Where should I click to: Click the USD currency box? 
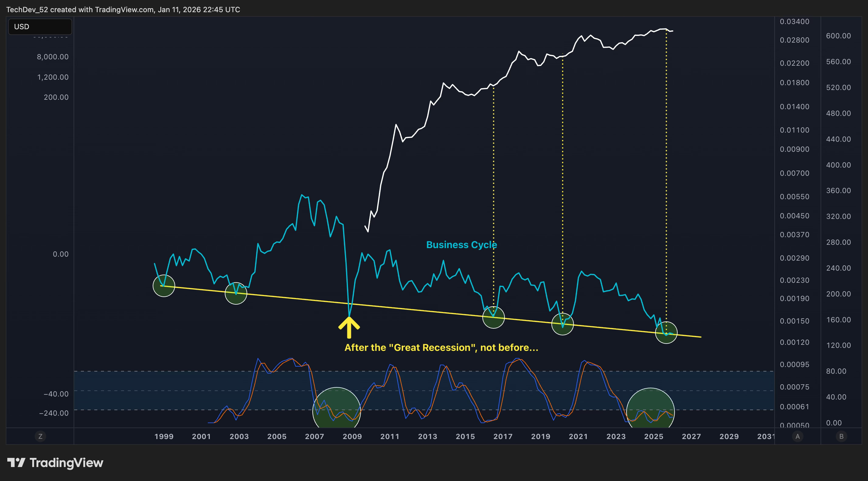click(40, 27)
